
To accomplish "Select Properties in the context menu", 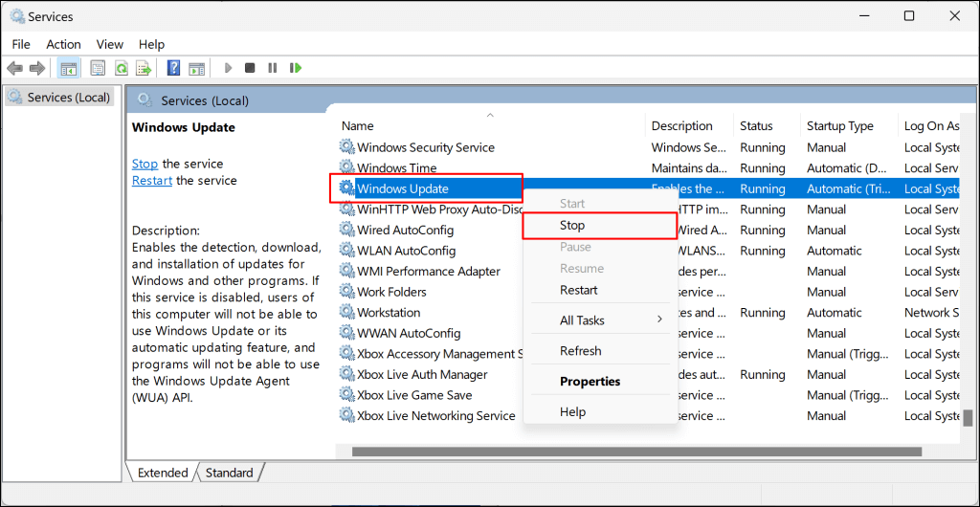I will [x=590, y=382].
